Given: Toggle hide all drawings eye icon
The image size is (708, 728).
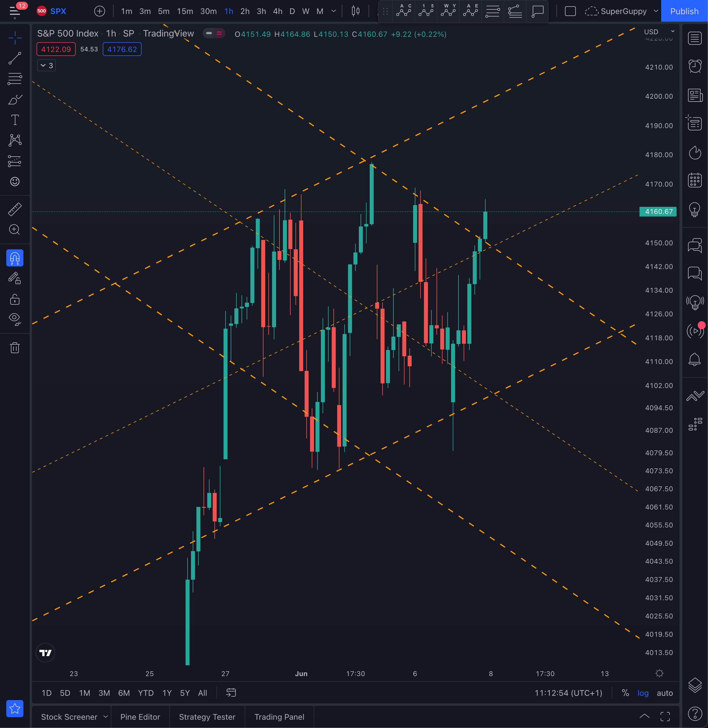Looking at the screenshot, I should click(x=15, y=318).
